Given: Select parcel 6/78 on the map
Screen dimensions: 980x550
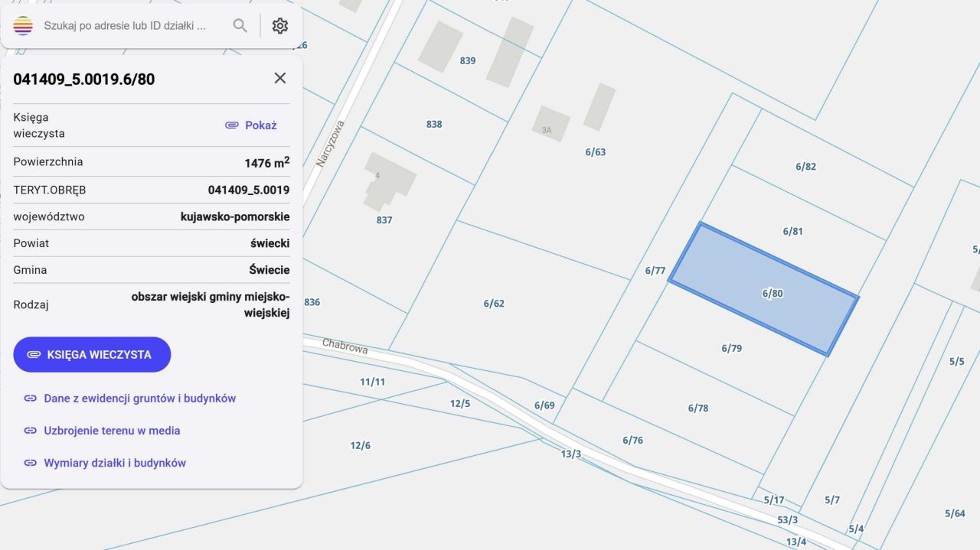Looking at the screenshot, I should [697, 408].
